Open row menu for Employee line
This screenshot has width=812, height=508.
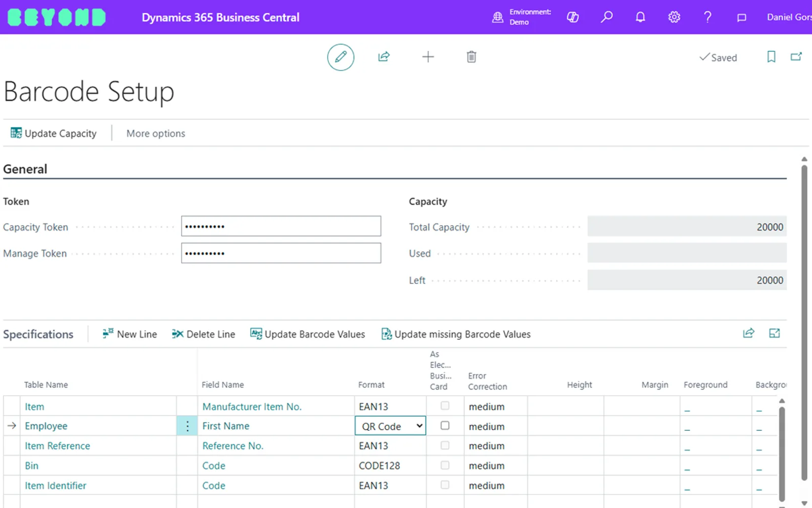pyautogui.click(x=187, y=426)
